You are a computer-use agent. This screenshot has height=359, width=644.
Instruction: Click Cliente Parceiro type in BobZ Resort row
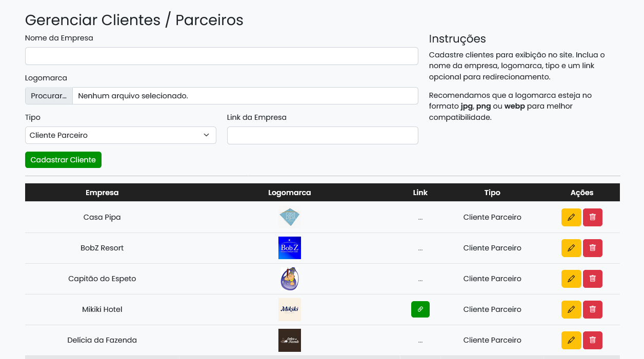coord(492,248)
